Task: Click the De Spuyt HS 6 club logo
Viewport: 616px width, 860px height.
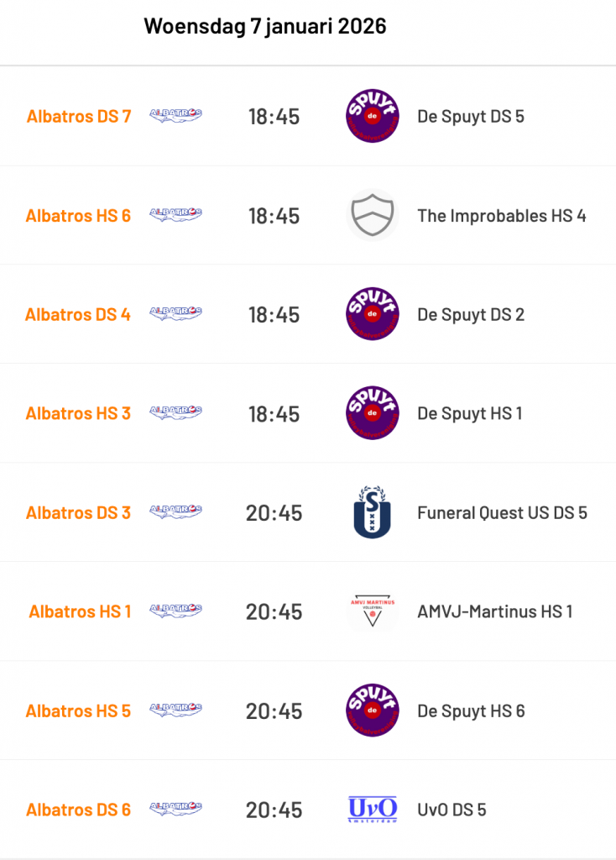Action: pyautogui.click(x=372, y=711)
